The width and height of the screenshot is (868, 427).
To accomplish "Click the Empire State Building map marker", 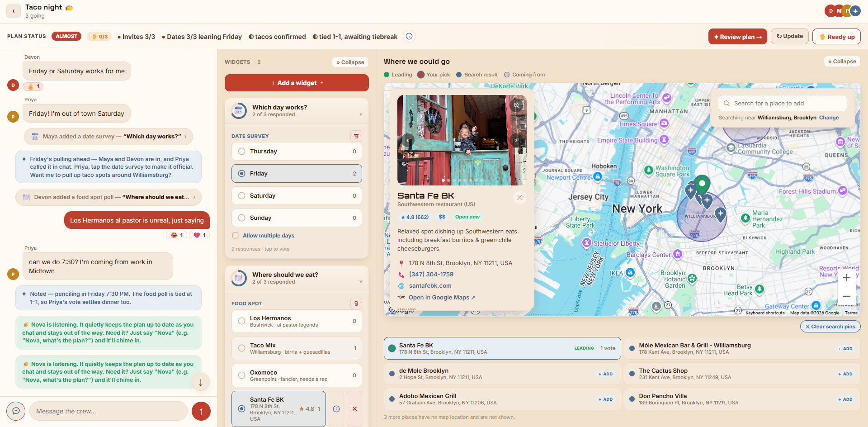I will pyautogui.click(x=664, y=140).
